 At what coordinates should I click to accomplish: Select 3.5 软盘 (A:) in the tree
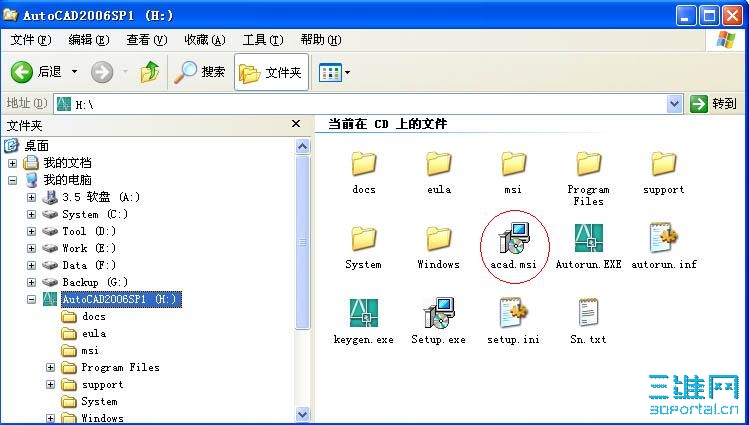click(x=100, y=197)
